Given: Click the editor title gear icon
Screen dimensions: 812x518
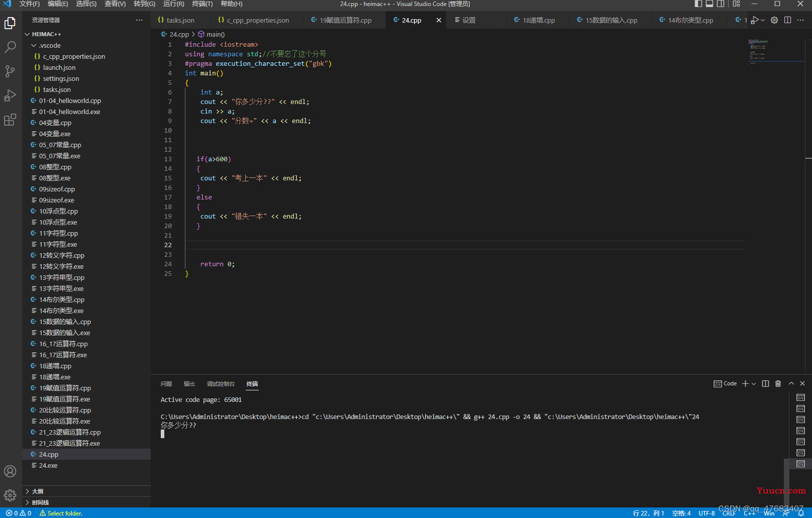Looking at the screenshot, I should point(774,20).
